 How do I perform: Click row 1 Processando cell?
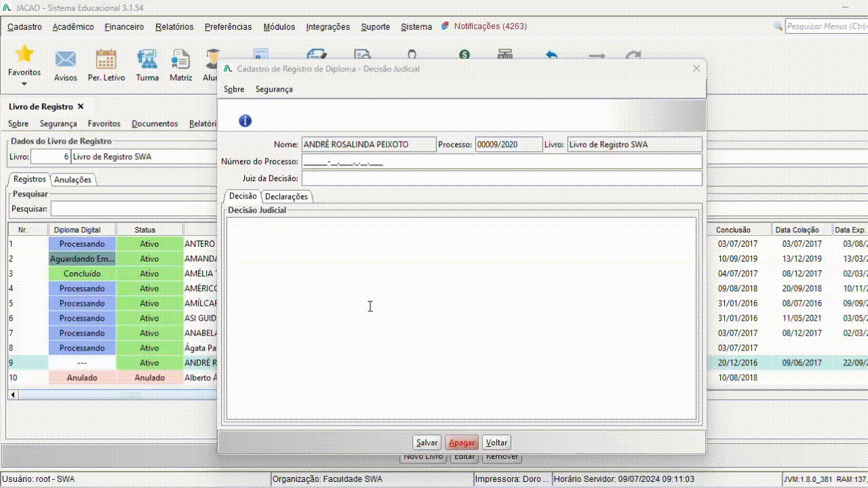(82, 244)
